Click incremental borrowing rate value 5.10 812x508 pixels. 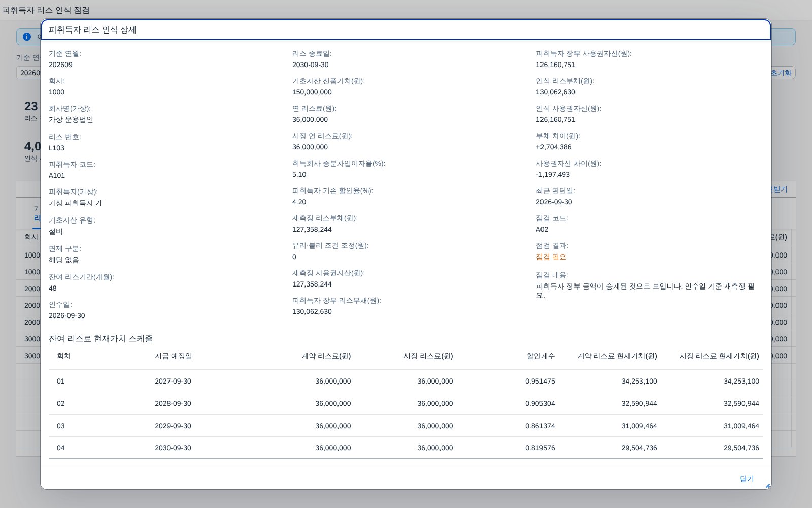[299, 174]
